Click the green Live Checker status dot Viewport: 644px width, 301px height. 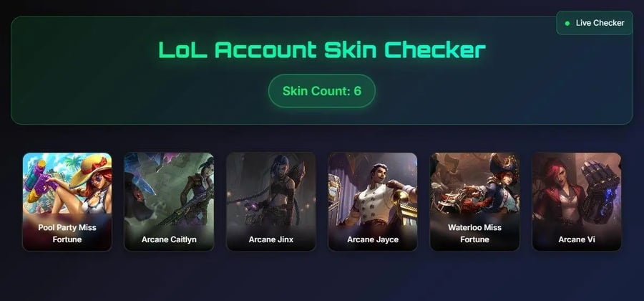point(567,24)
